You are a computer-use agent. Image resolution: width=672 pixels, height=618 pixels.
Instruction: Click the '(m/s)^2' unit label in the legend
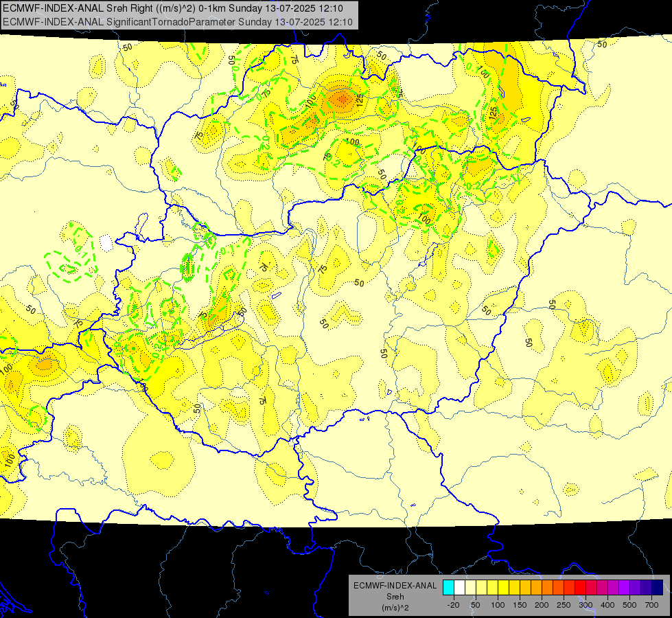pyautogui.click(x=395, y=608)
